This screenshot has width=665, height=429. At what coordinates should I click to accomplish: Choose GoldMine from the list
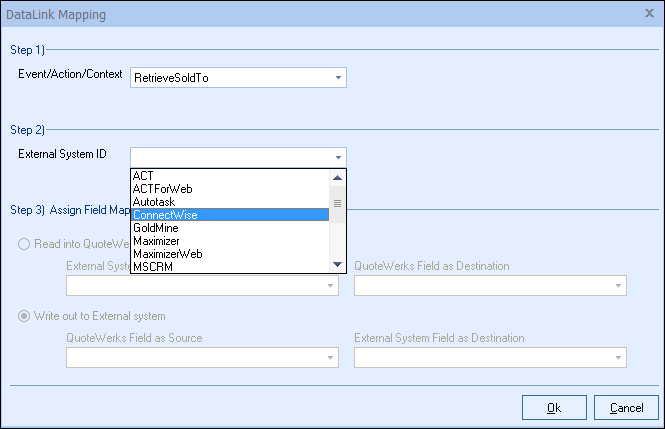(155, 228)
